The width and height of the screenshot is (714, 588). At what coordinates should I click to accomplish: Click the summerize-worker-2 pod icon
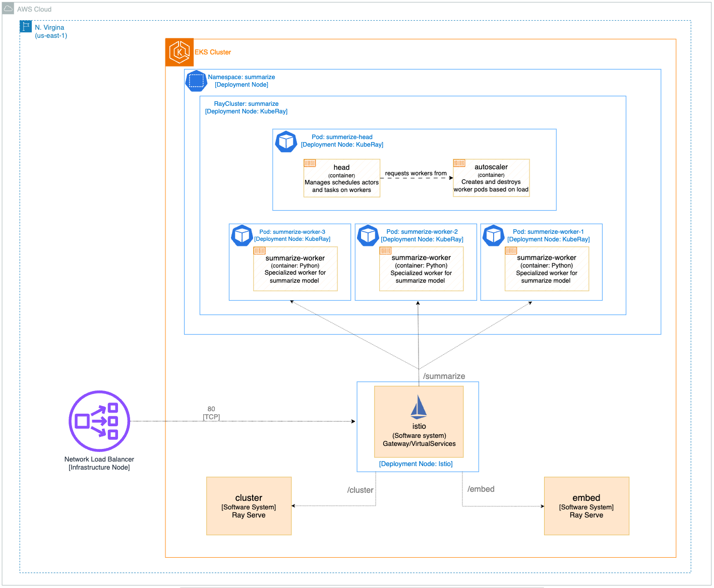pyautogui.click(x=368, y=235)
